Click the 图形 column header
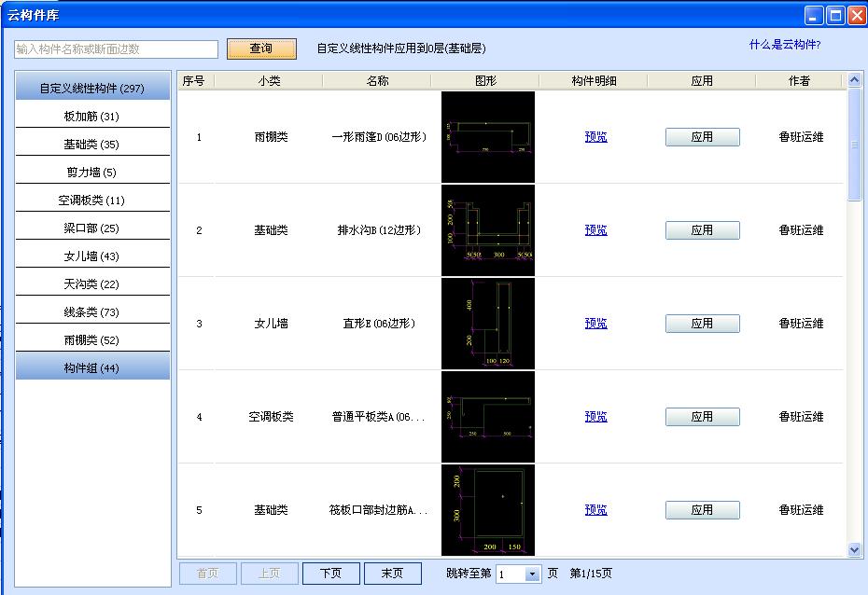 point(486,81)
